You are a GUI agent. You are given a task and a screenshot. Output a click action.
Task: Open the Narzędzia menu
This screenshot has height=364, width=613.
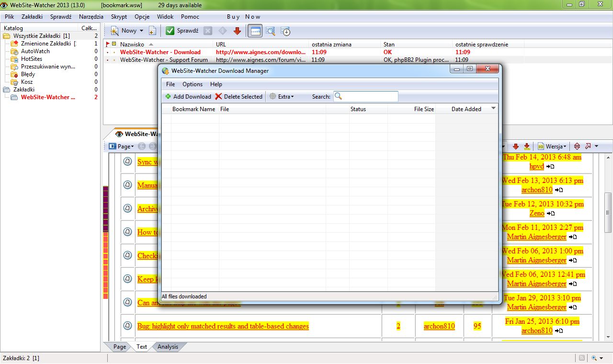click(91, 16)
